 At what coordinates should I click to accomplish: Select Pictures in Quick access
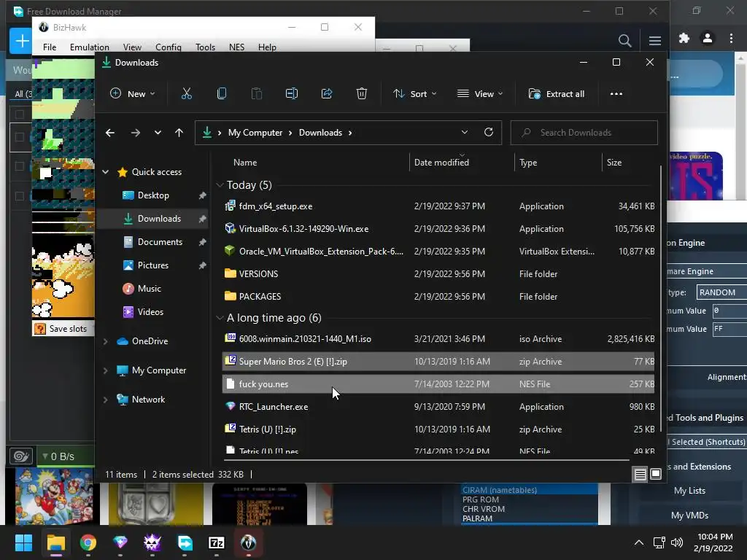coord(153,265)
